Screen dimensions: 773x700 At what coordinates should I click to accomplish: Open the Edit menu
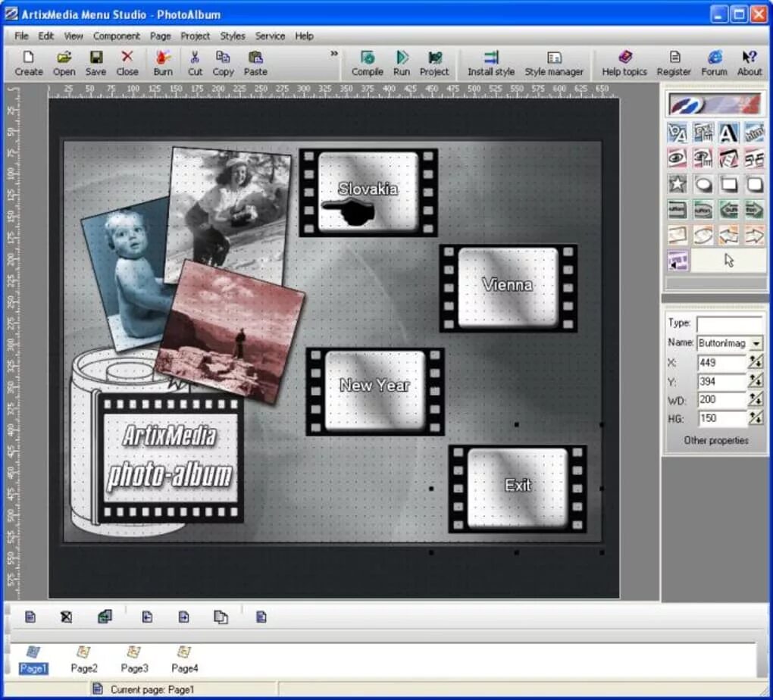[x=45, y=36]
